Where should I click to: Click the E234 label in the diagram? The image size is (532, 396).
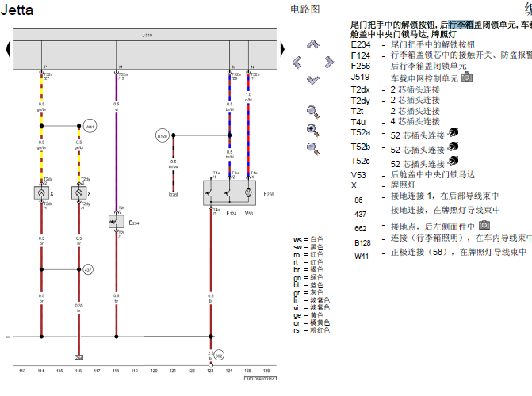(x=134, y=223)
